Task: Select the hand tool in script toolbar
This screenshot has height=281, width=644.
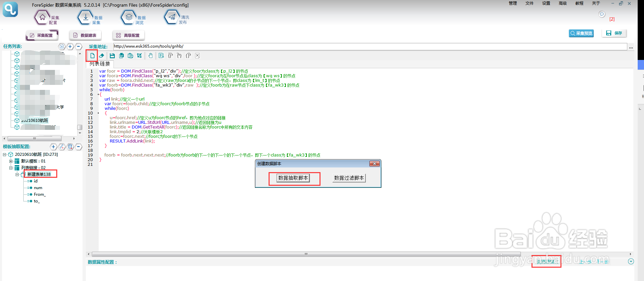Action: point(150,56)
